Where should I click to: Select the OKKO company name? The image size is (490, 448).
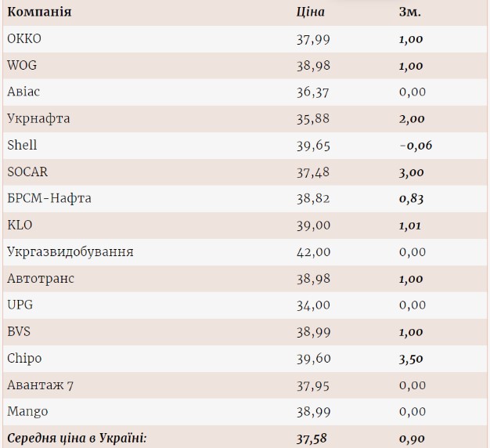(x=23, y=38)
